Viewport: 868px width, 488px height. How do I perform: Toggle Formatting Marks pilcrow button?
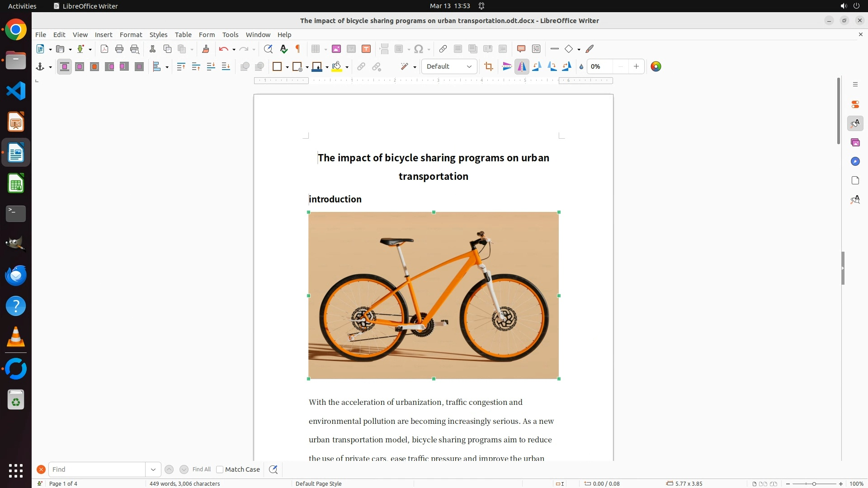pyautogui.click(x=298, y=49)
